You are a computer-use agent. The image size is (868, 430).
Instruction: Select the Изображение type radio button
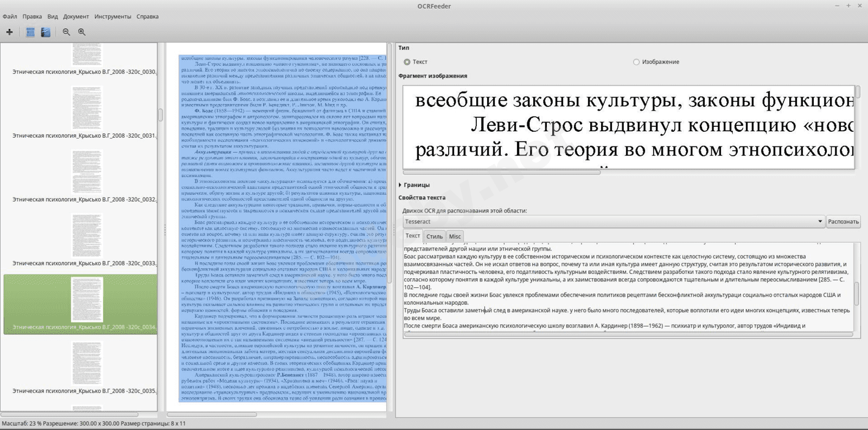click(636, 62)
